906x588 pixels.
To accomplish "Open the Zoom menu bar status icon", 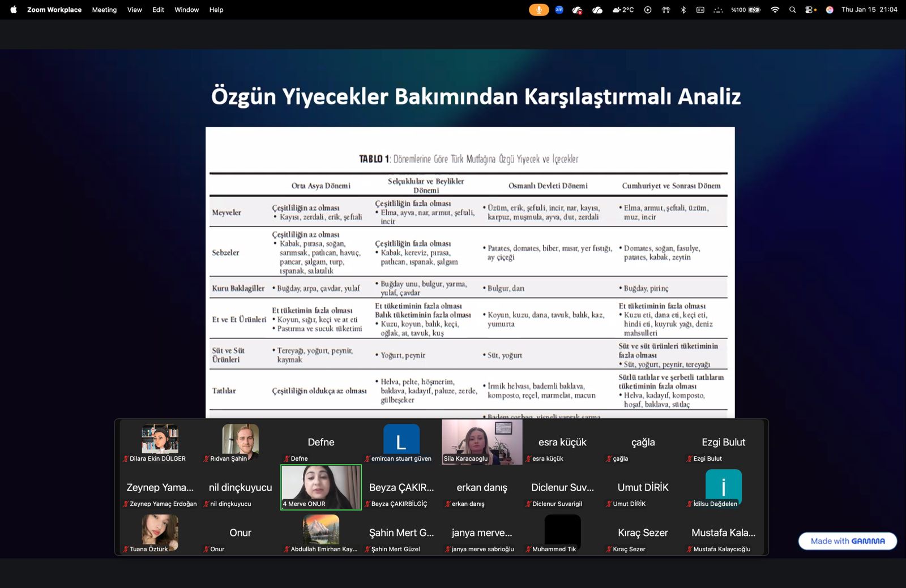I will [x=559, y=10].
